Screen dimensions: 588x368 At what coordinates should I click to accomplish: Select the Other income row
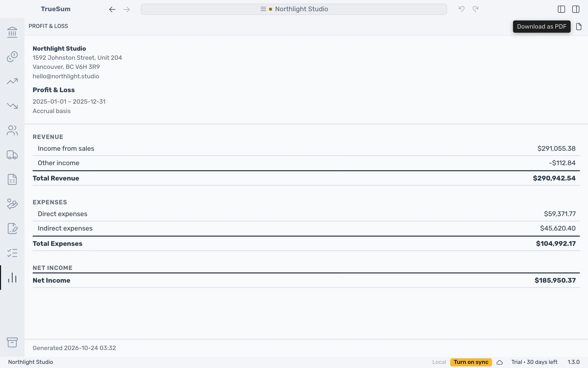306,163
